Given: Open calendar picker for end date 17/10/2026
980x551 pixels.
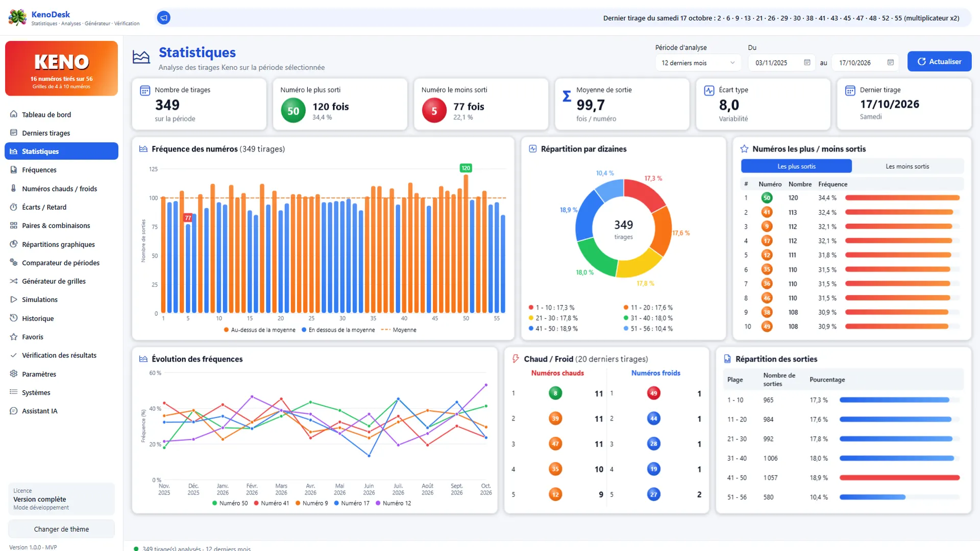Looking at the screenshot, I should (x=890, y=62).
